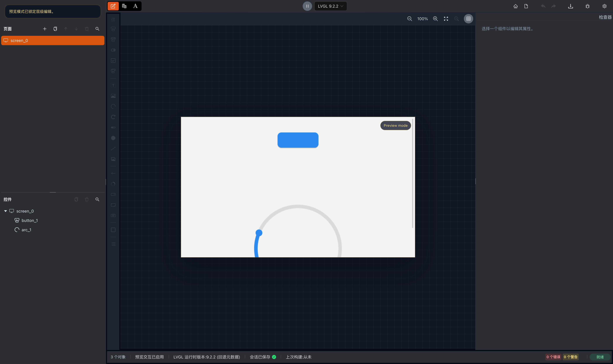Screen dimensions: 613x364
Task: Pick the Checkbox widget tool
Action: click(x=113, y=61)
